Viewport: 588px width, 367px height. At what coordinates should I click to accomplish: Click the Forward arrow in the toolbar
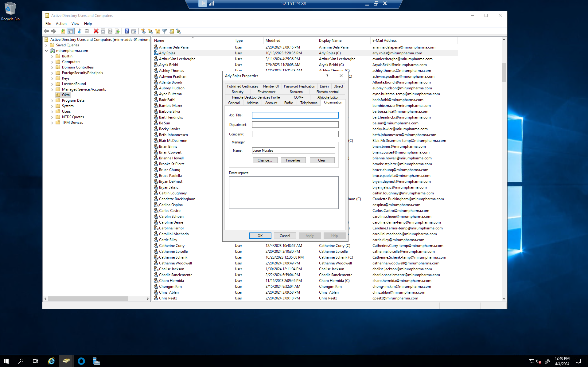point(53,31)
